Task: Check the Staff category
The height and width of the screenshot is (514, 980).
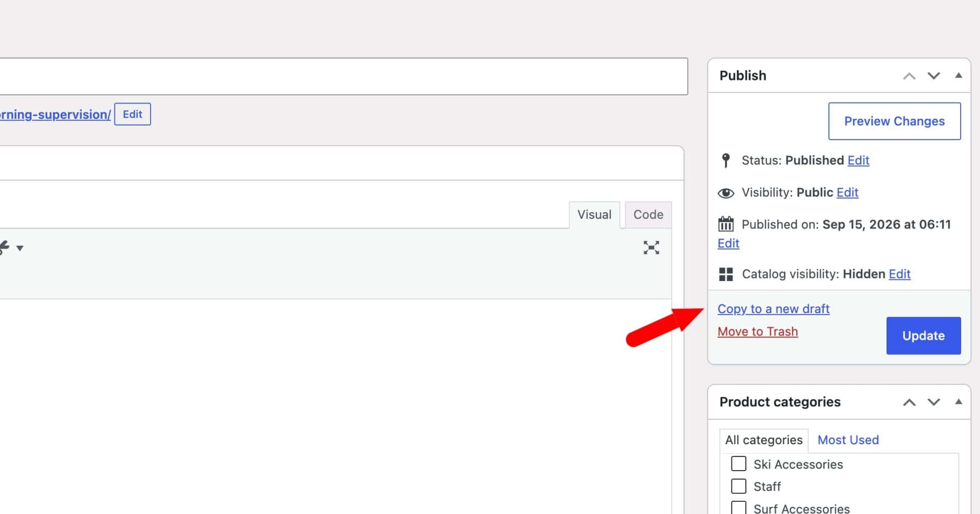Action: [739, 486]
